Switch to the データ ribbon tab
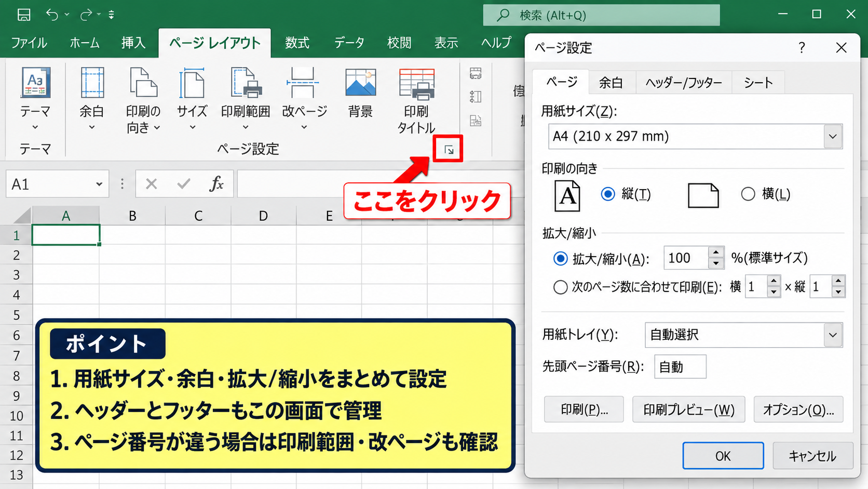Image resolution: width=868 pixels, height=489 pixels. pyautogui.click(x=349, y=43)
